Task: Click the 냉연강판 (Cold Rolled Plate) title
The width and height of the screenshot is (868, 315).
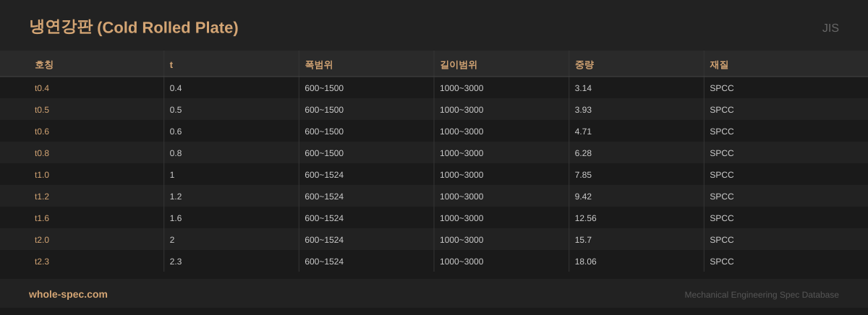Action: (x=134, y=27)
